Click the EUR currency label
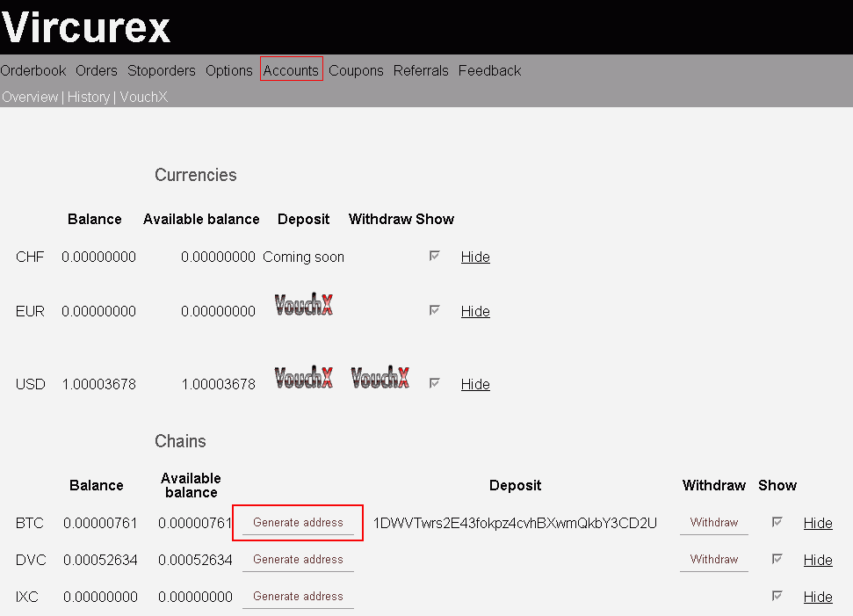This screenshot has width=853, height=616. [x=30, y=311]
